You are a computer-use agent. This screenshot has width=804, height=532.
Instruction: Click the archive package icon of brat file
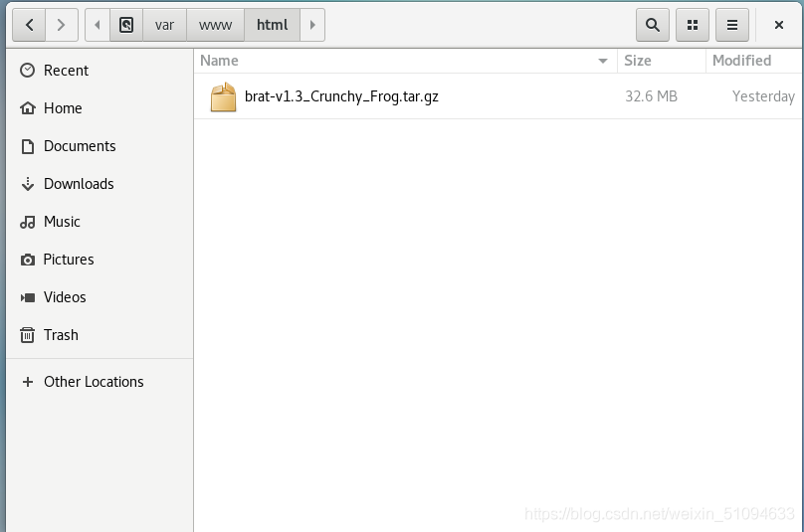point(223,96)
